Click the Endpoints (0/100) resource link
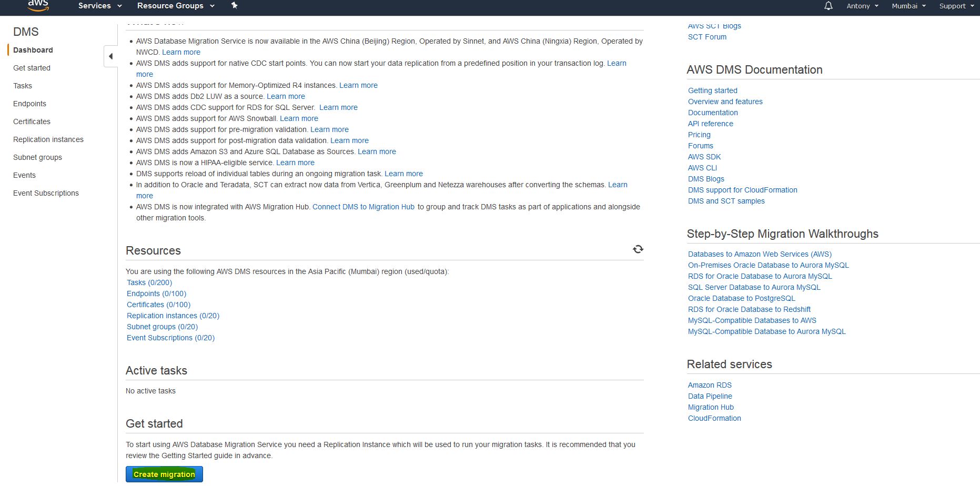Screen dimensions: 980x486 point(156,293)
